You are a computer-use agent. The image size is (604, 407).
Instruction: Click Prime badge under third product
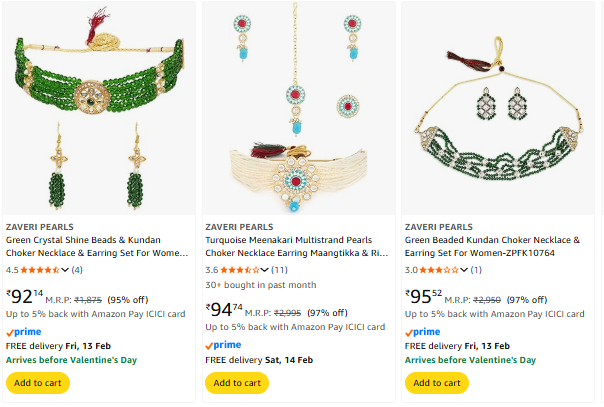click(425, 332)
